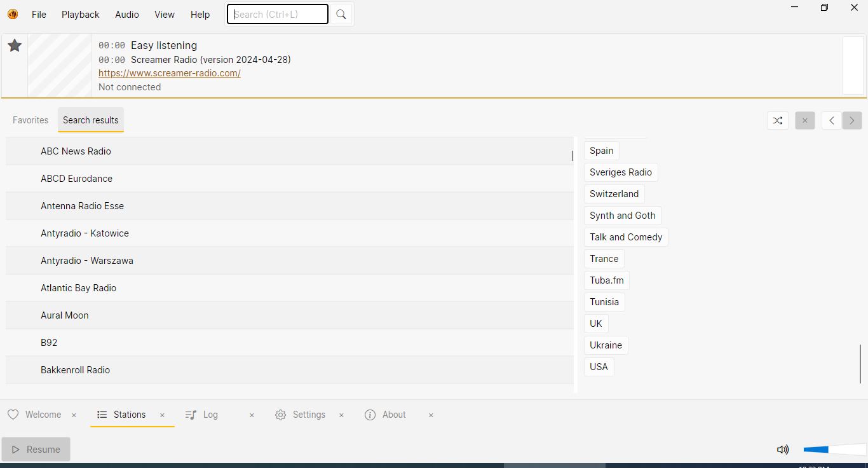Click the shuffle random station icon
The image size is (868, 468).
778,120
